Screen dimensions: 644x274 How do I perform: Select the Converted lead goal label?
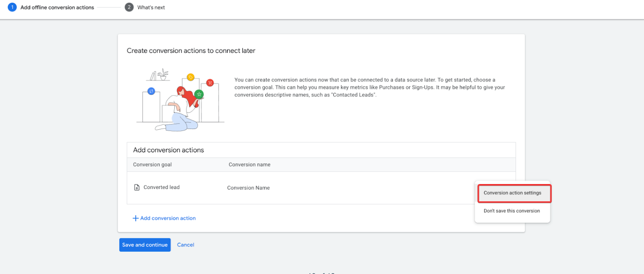click(161, 187)
